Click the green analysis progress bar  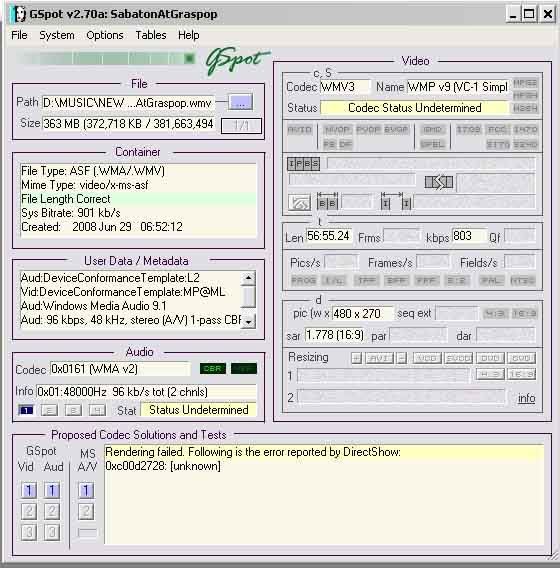[105, 58]
